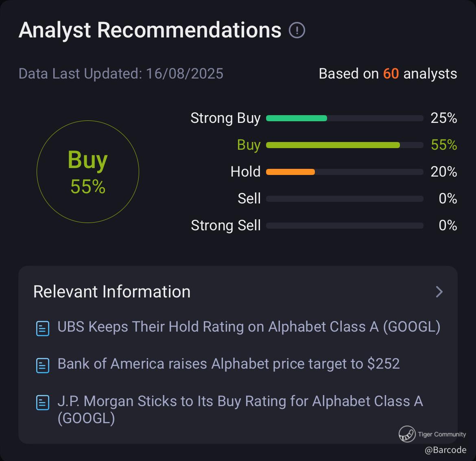
Task: Click document icon next to UBS article
Action: point(43,328)
